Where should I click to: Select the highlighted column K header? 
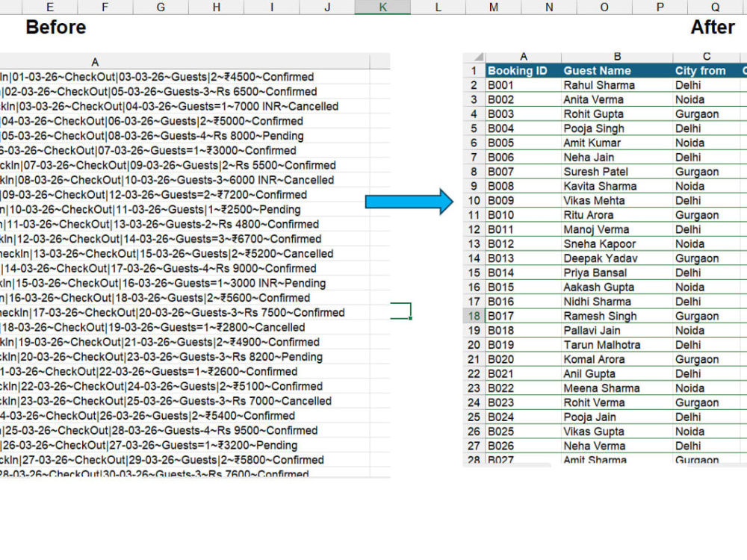tap(382, 7)
